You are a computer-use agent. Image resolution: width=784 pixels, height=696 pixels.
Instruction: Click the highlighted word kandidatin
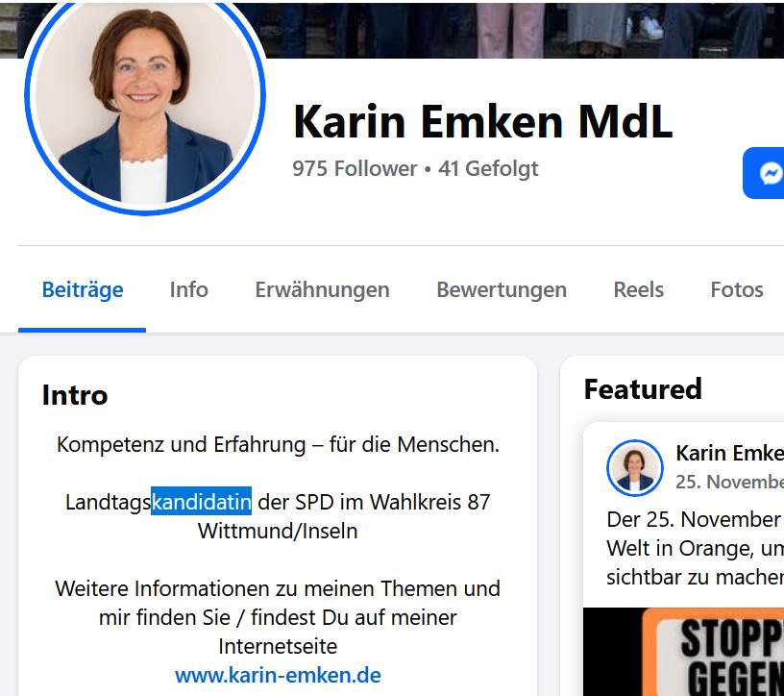pyautogui.click(x=202, y=502)
